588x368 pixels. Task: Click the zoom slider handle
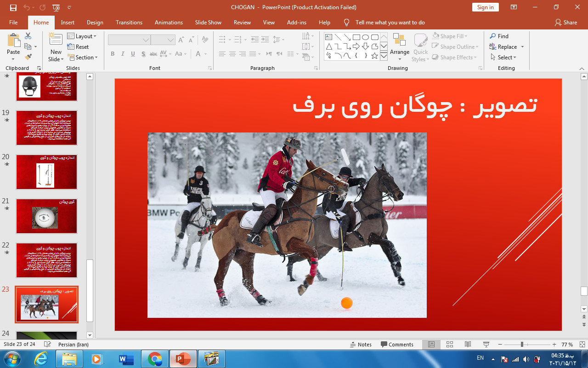point(522,345)
